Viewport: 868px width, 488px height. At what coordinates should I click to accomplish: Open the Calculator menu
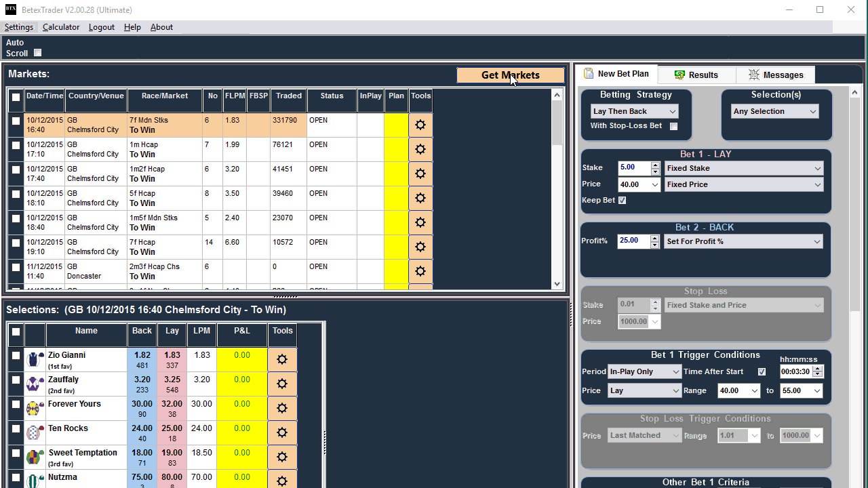click(x=61, y=27)
